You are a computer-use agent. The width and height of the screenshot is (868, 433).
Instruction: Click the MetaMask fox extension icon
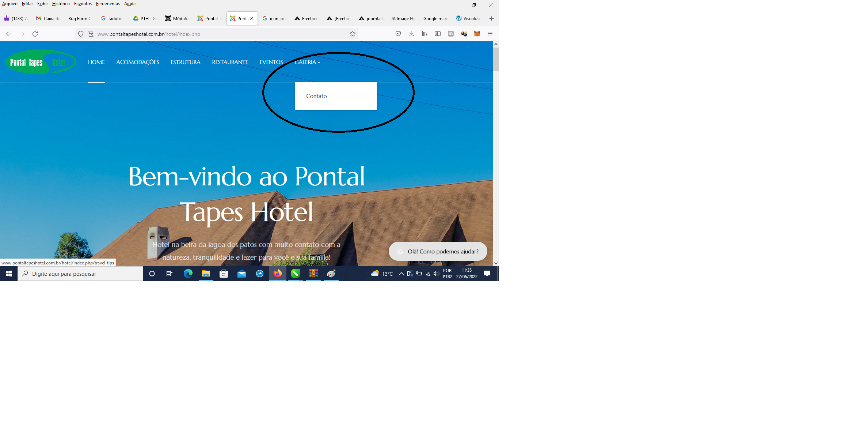pyautogui.click(x=477, y=34)
